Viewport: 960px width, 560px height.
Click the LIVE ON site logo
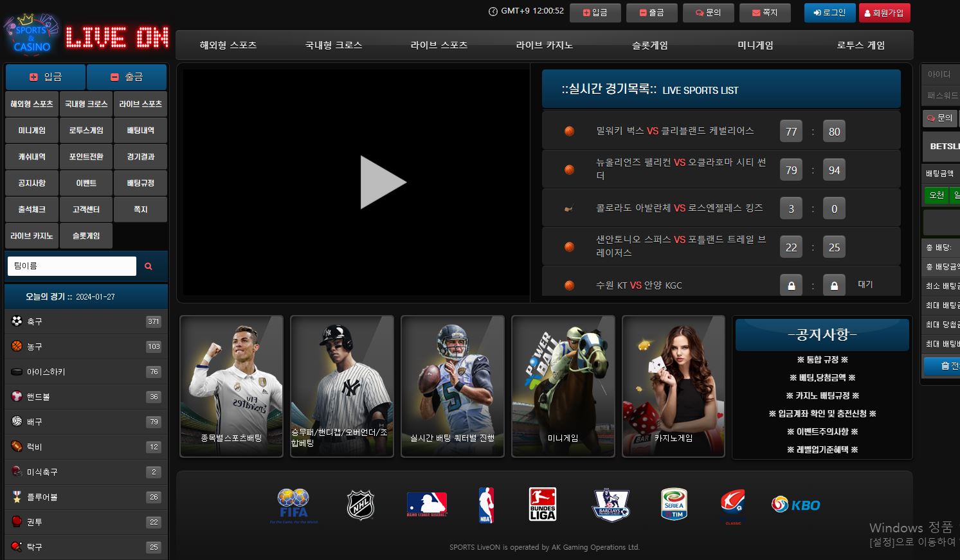pos(86,36)
